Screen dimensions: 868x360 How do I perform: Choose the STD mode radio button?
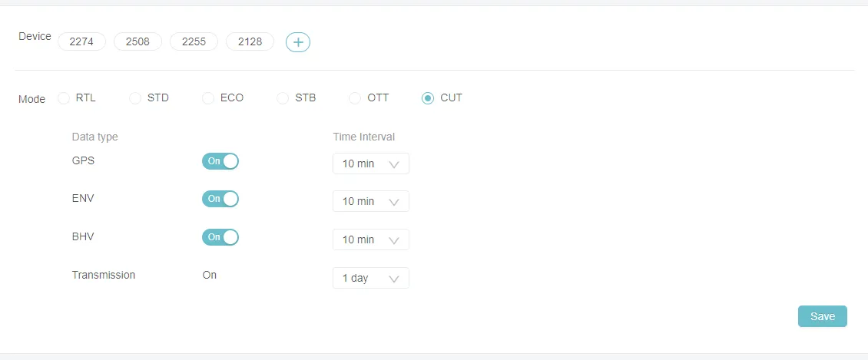135,98
